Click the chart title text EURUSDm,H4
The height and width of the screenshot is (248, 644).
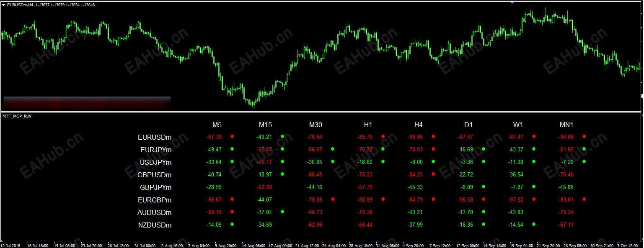pyautogui.click(x=20, y=5)
